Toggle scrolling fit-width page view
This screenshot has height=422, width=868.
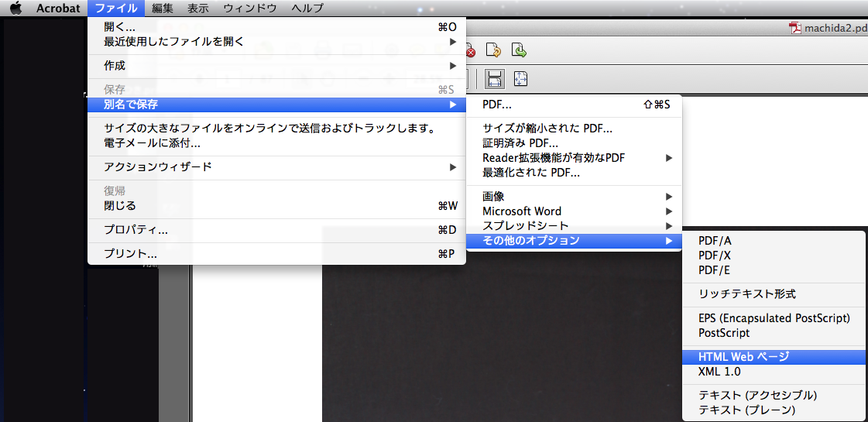pyautogui.click(x=495, y=79)
